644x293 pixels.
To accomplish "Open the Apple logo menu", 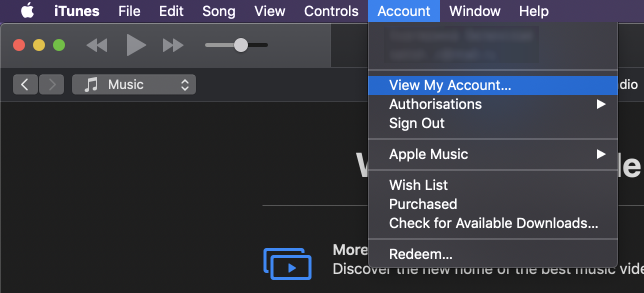I will (27, 10).
